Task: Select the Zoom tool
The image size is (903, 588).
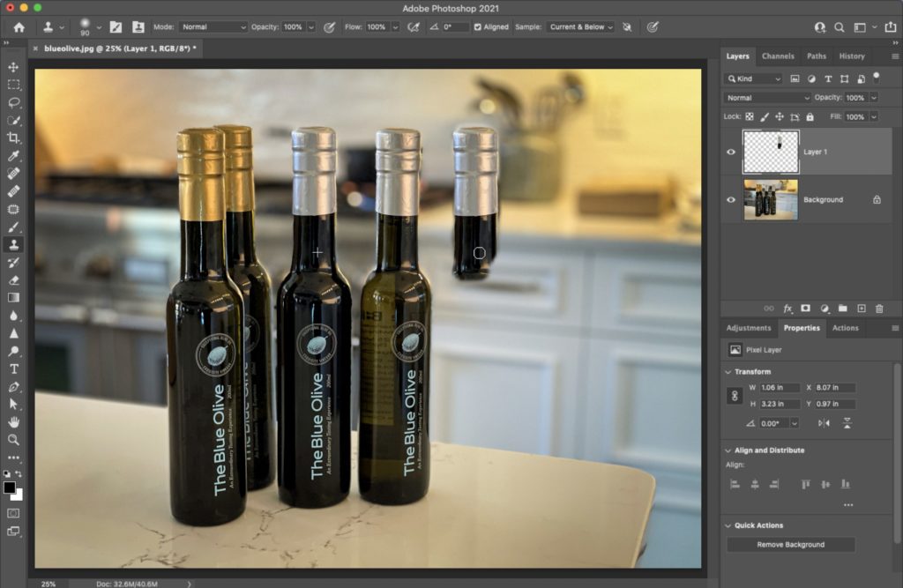Action: pos(13,440)
